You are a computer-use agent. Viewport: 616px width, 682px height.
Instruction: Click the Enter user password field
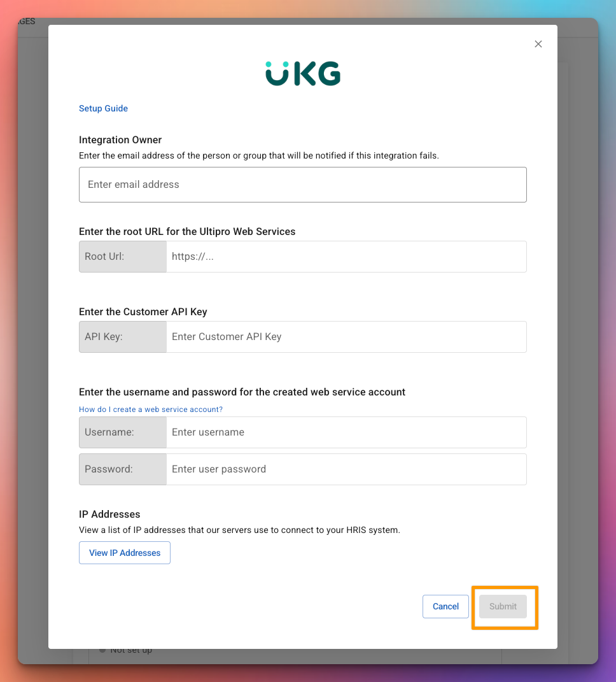point(346,469)
